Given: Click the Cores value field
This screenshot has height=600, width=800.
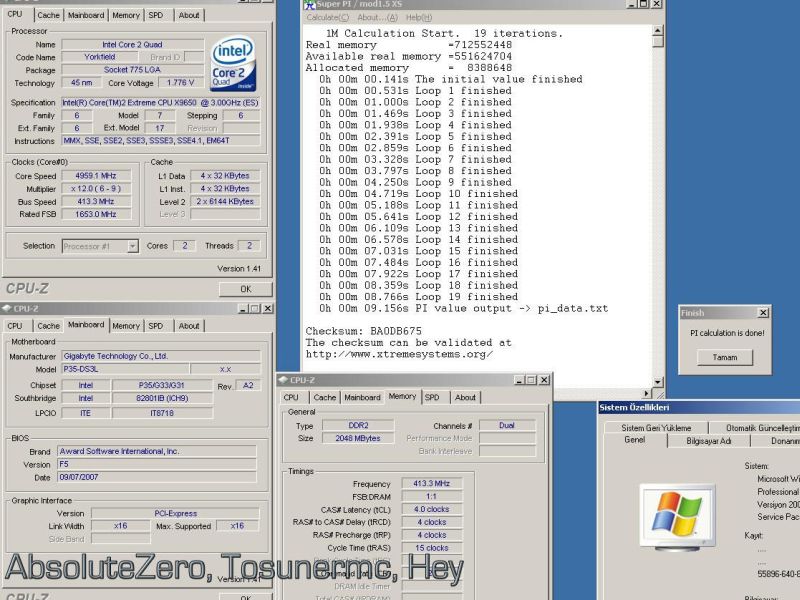Looking at the screenshot, I should point(185,246).
